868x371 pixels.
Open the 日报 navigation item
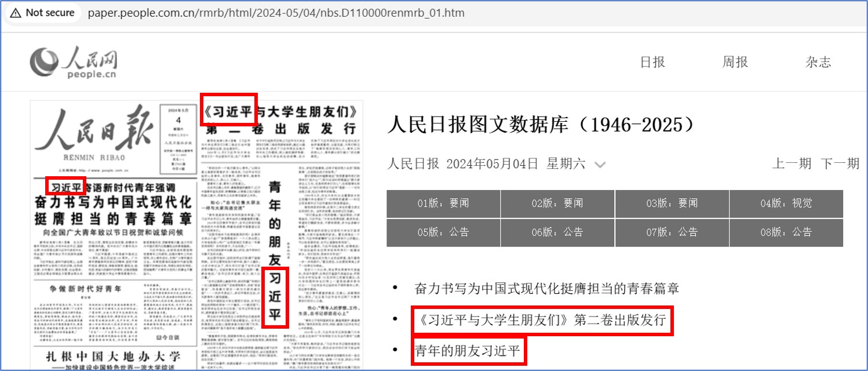[x=652, y=62]
